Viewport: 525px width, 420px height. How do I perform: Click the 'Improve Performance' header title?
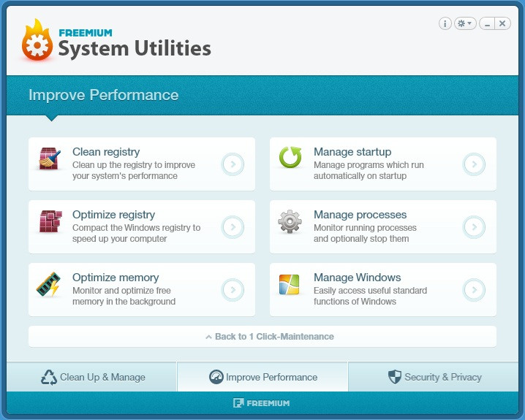[x=103, y=95]
